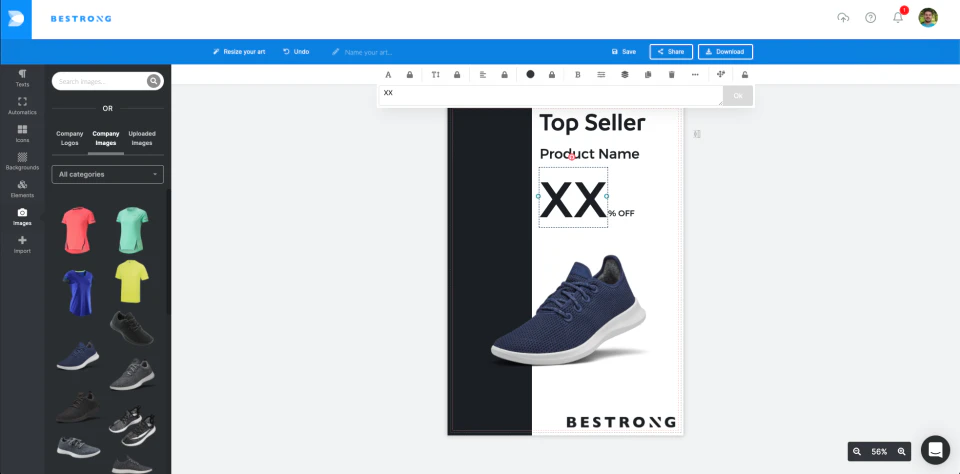Select the Images camera panel
The image size is (960, 474).
click(x=22, y=217)
